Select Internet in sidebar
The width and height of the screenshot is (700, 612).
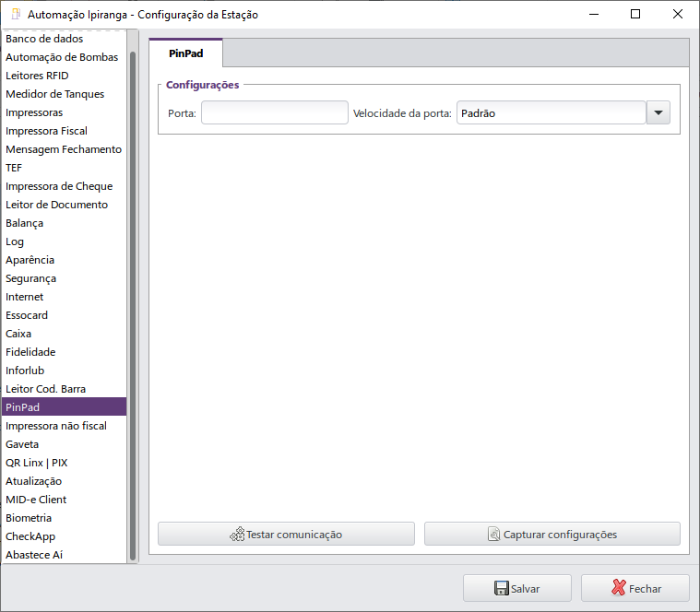[65, 297]
